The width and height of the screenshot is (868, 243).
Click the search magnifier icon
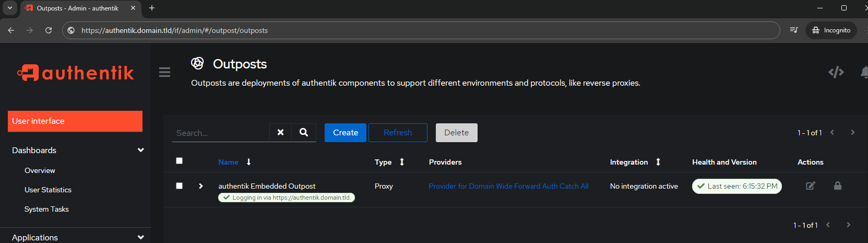pyautogui.click(x=304, y=133)
